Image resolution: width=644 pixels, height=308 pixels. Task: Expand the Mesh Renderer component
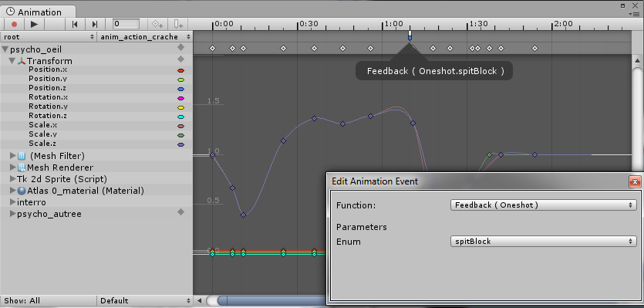tap(13, 168)
